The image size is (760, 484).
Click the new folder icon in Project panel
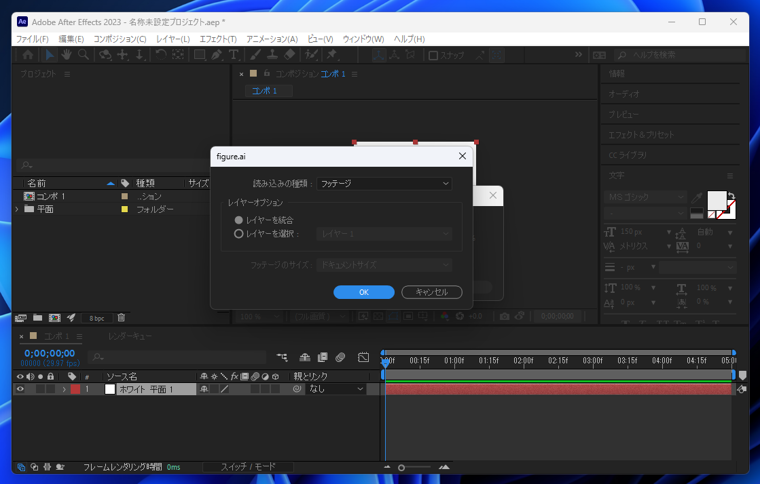[37, 318]
